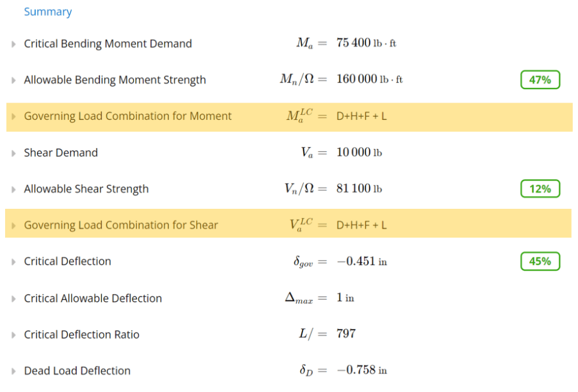Image resolution: width=578 pixels, height=392 pixels.
Task: Select the 45% deflection utilization indicator
Action: pos(540,261)
